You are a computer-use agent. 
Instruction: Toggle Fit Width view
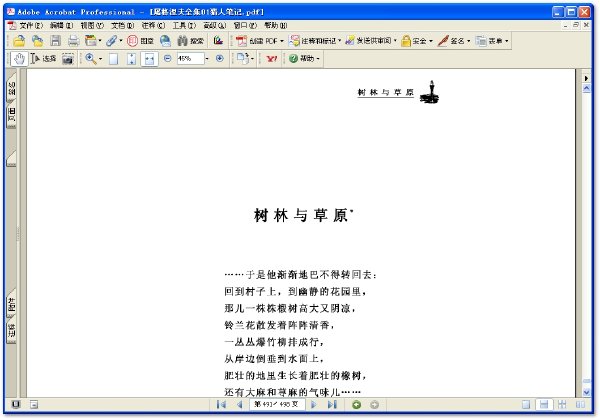[149, 59]
